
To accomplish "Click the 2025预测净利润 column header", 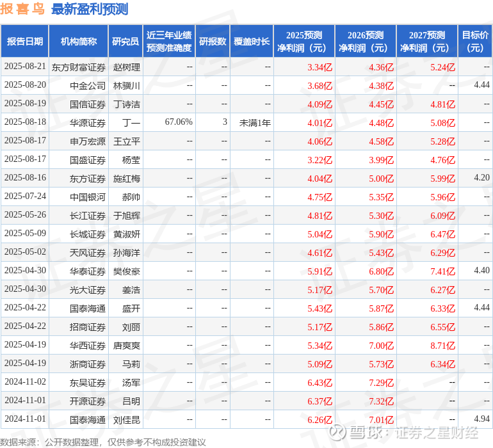I will point(304,41).
